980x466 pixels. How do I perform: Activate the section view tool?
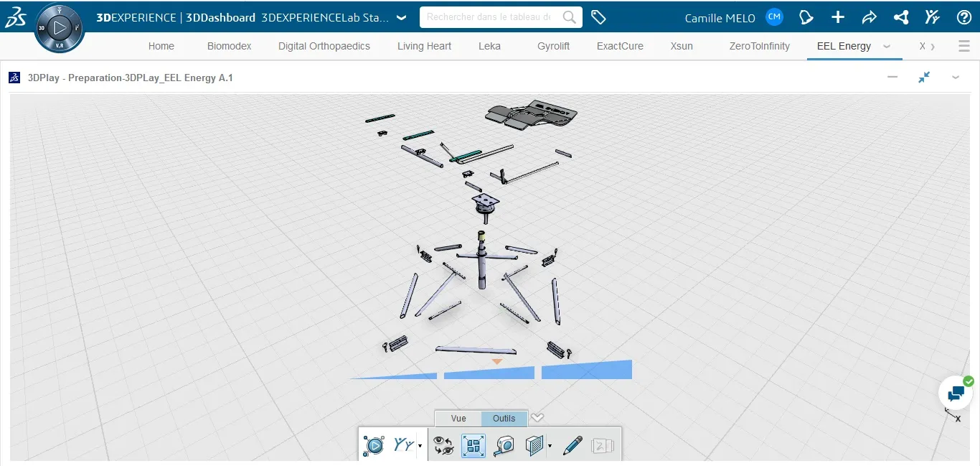533,445
